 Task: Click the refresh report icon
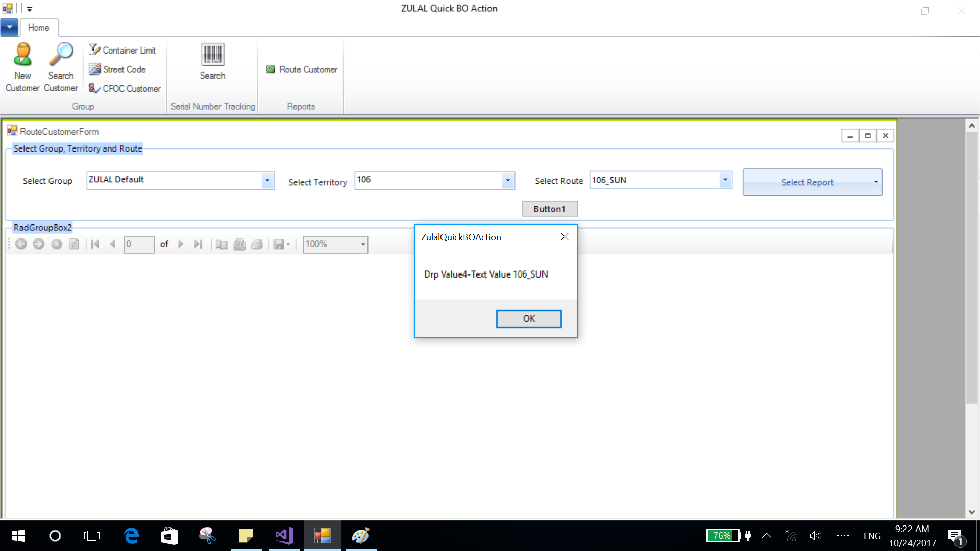click(74, 244)
